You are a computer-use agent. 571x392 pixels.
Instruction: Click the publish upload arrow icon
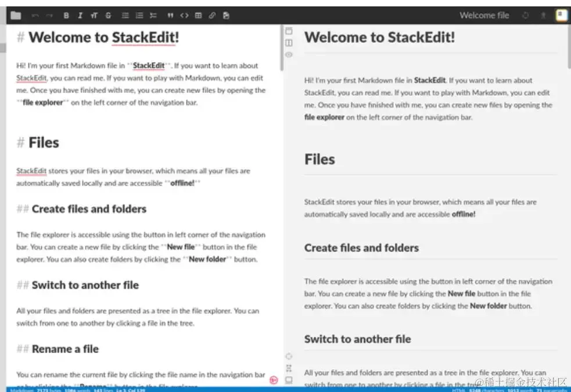[543, 15]
